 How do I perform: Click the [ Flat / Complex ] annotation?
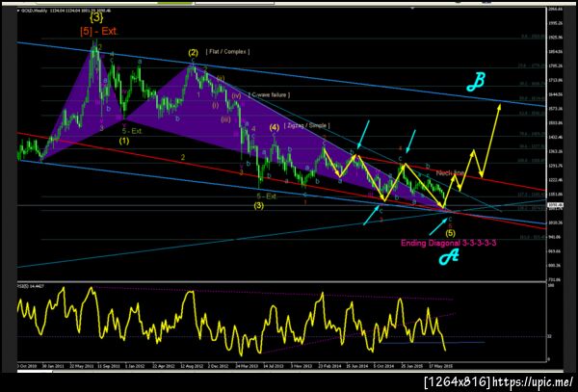coord(227,52)
